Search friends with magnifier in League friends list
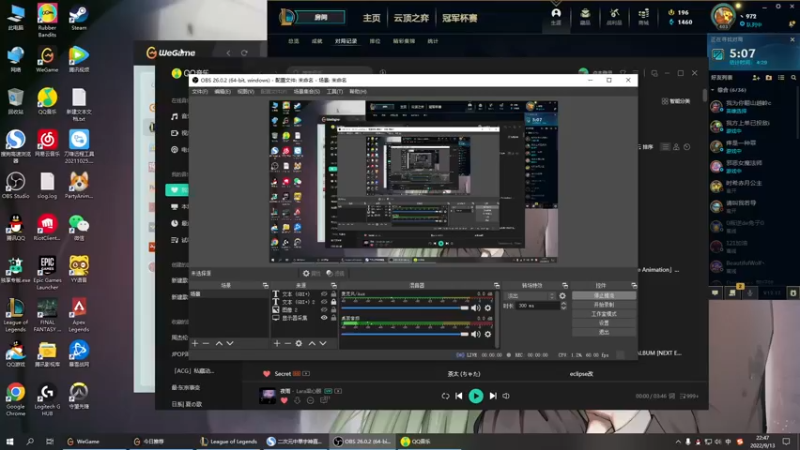The height and width of the screenshot is (450, 800). click(793, 78)
